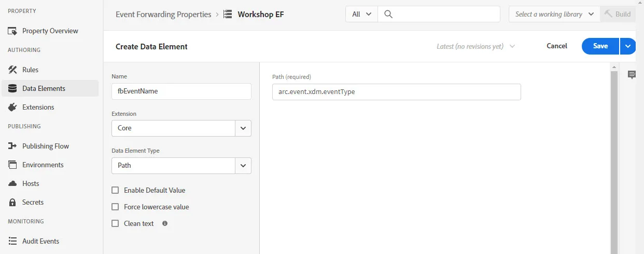Open Audit Events page

coord(40,241)
